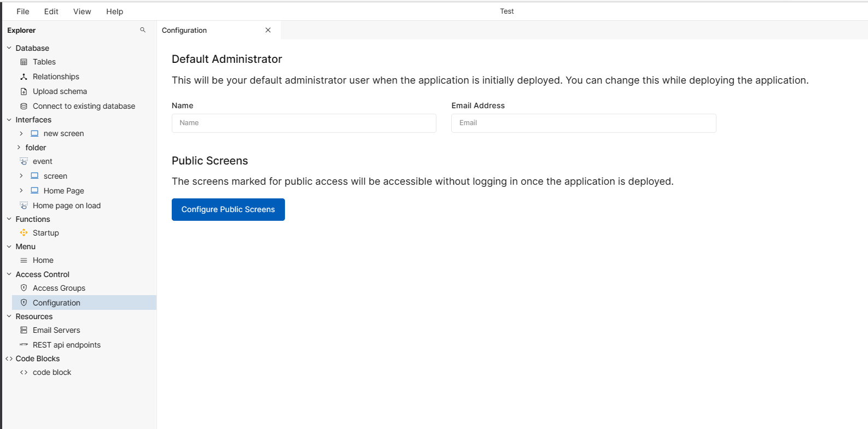The width and height of the screenshot is (868, 429).
Task: Open the Startup function
Action: coord(46,233)
